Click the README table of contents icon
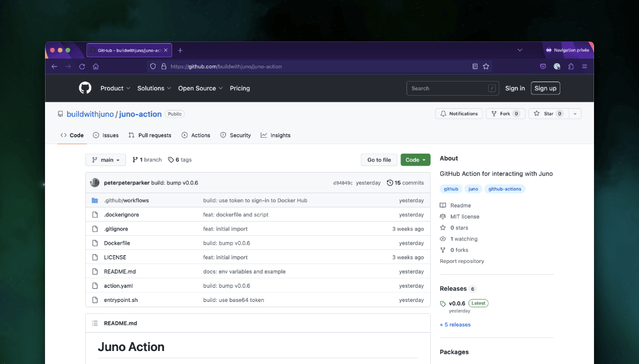The image size is (639, 364). click(95, 324)
